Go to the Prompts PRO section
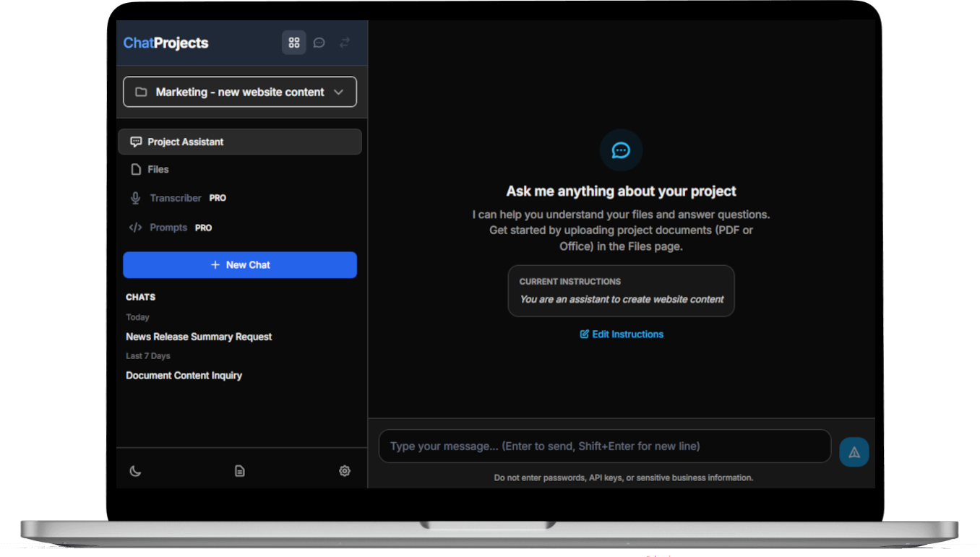The height and width of the screenshot is (557, 980). 168,228
